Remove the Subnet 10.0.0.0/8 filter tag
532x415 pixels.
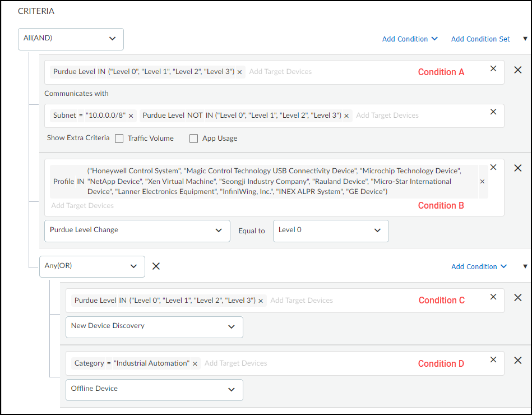pyautogui.click(x=131, y=116)
